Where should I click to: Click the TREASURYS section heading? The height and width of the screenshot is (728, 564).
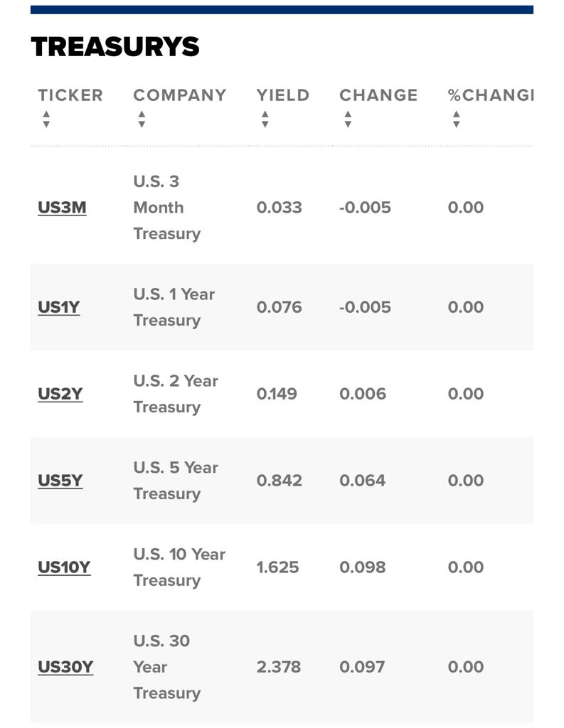click(115, 47)
